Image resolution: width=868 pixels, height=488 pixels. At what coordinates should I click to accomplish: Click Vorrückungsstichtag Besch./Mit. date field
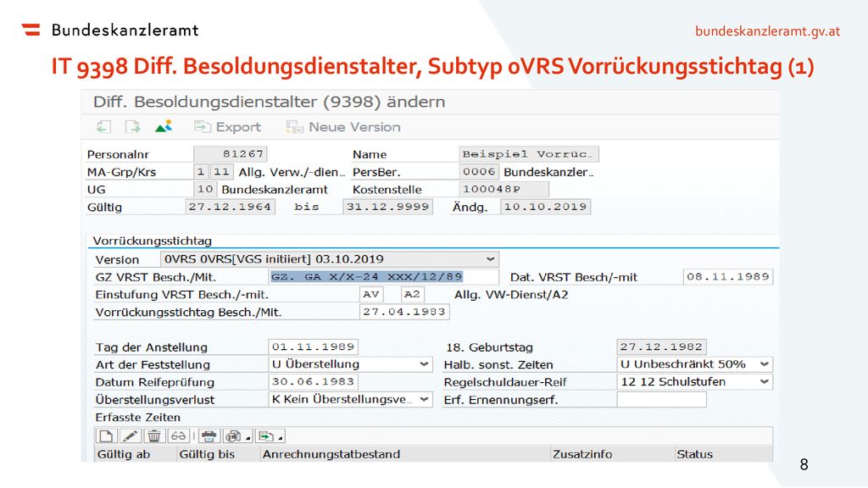click(404, 312)
